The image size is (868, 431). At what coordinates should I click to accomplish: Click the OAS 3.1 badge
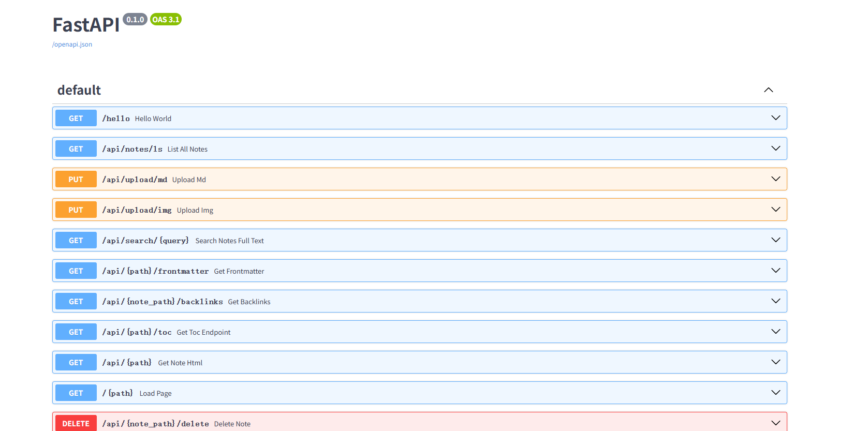coord(166,20)
